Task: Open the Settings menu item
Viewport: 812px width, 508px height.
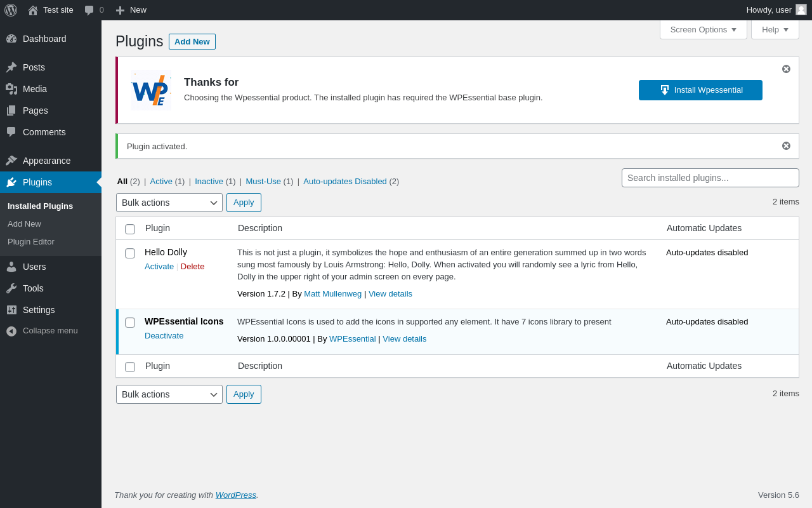Action: pyautogui.click(x=51, y=310)
